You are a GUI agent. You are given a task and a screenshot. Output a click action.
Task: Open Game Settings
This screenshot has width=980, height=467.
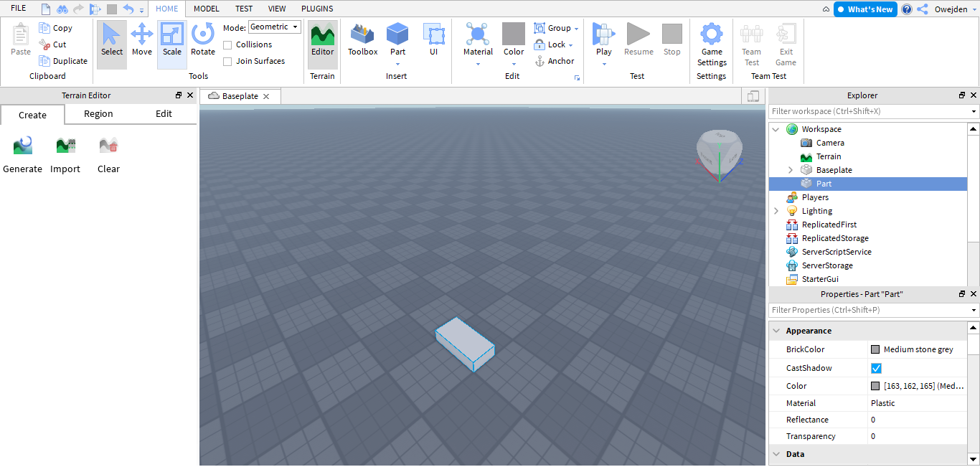pyautogui.click(x=712, y=44)
